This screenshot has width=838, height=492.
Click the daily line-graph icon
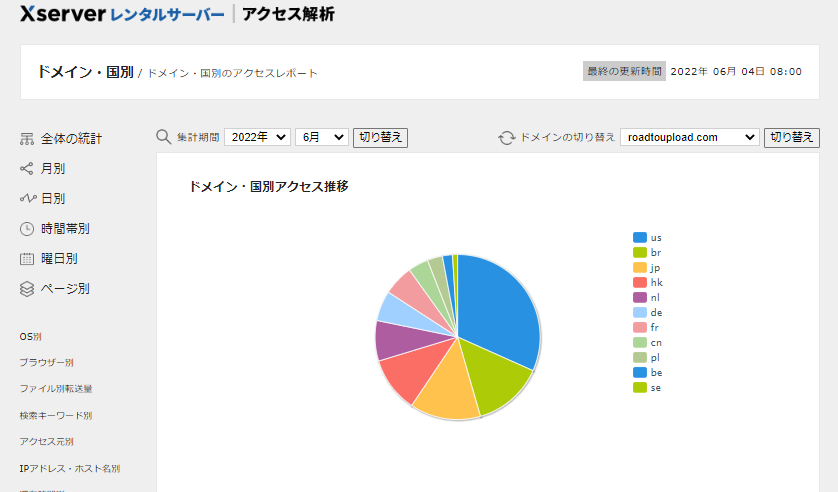click(27, 198)
